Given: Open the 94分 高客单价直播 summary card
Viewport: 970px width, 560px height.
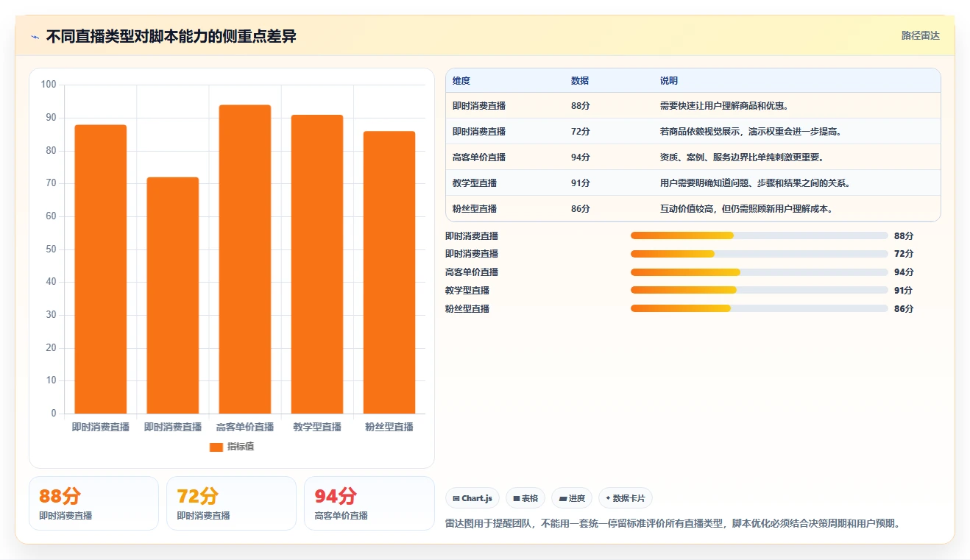Looking at the screenshot, I should tap(369, 503).
